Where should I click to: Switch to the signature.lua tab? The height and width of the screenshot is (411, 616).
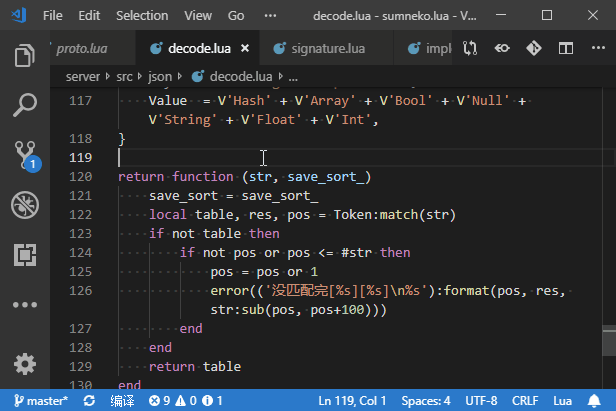point(328,48)
